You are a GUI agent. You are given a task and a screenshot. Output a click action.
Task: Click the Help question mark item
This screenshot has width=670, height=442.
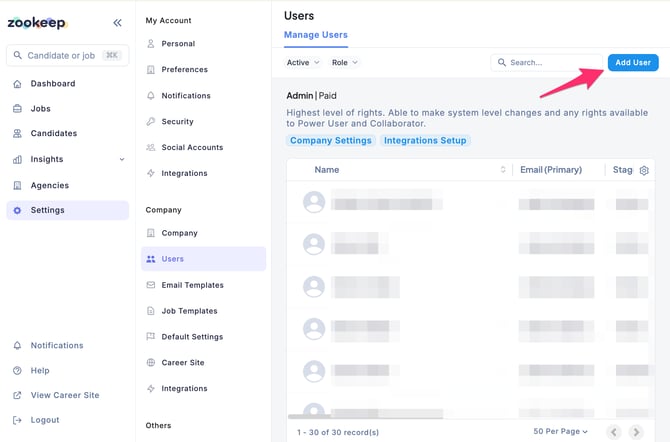[x=39, y=370]
